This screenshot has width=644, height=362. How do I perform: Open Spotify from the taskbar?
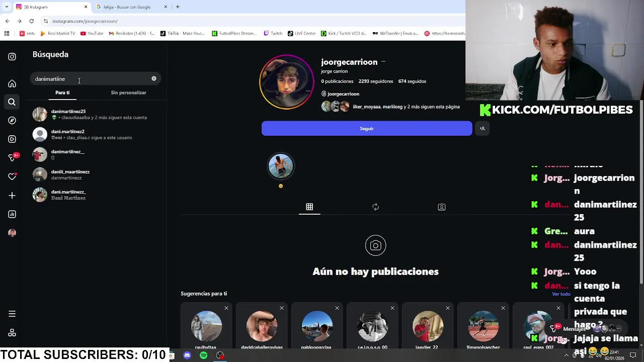203,355
